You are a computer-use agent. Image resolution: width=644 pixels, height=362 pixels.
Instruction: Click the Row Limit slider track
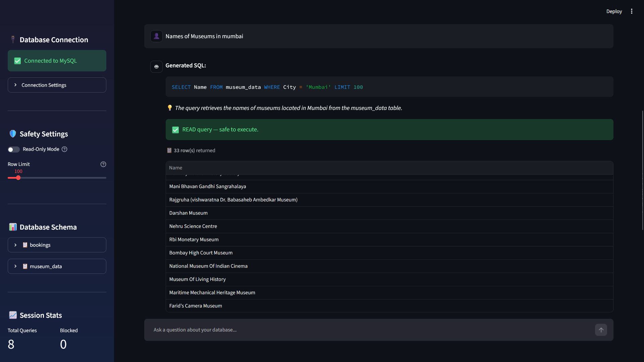(x=57, y=178)
